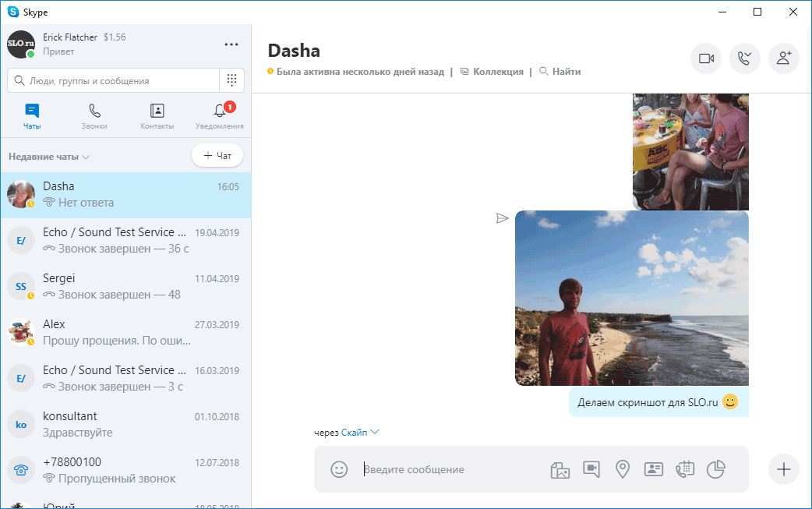Forward the beach photo using arrow icon
Viewport: 812px width, 509px height.
click(x=502, y=218)
